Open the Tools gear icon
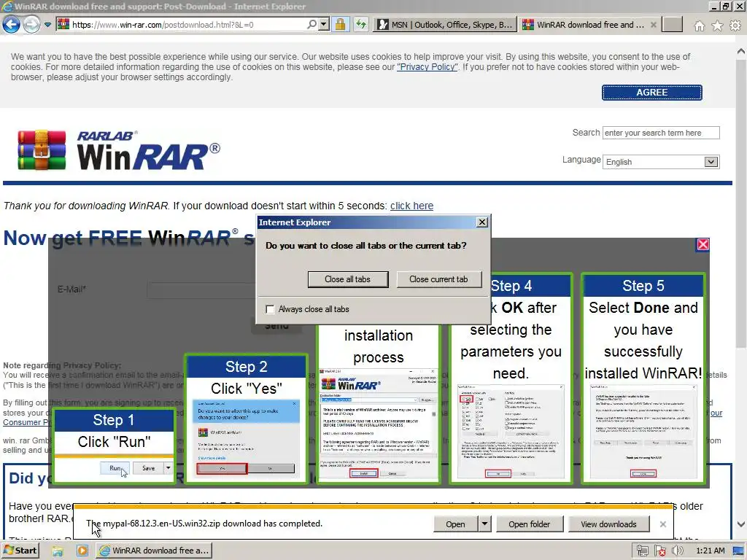Image resolution: width=747 pixels, height=560 pixels. pyautogui.click(x=735, y=26)
